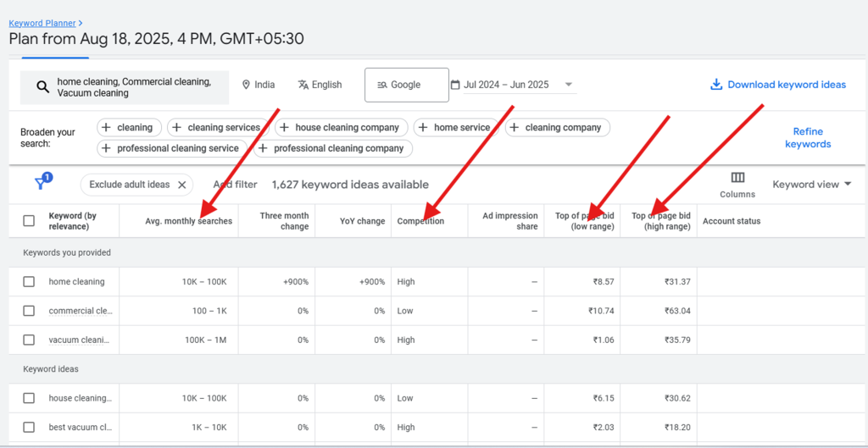Click the 'Keyword ideas' section label

click(x=51, y=369)
